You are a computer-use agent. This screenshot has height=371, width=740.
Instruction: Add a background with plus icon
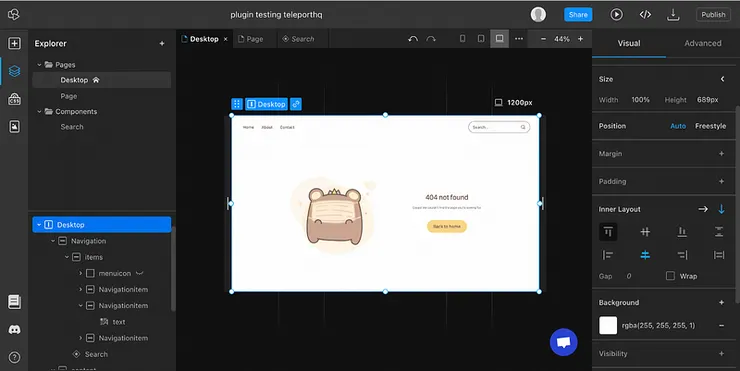click(721, 302)
